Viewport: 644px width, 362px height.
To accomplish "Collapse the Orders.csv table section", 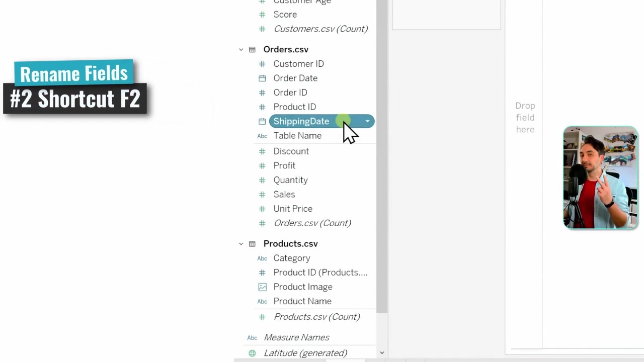I will 241,49.
